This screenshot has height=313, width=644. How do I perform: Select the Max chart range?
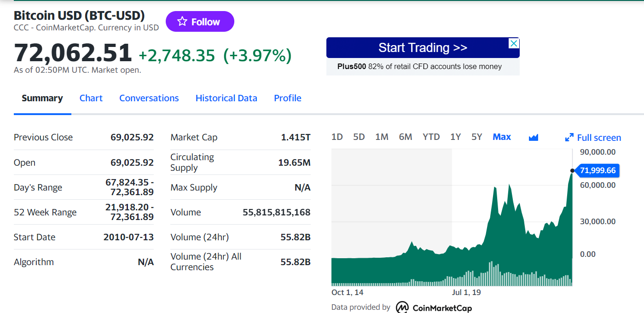click(x=502, y=137)
